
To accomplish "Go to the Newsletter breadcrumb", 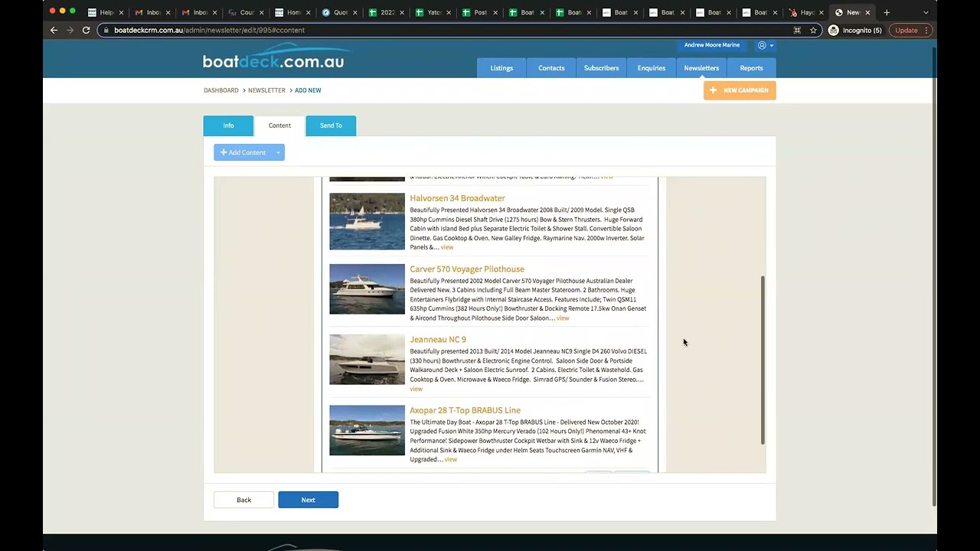I will 266,90.
